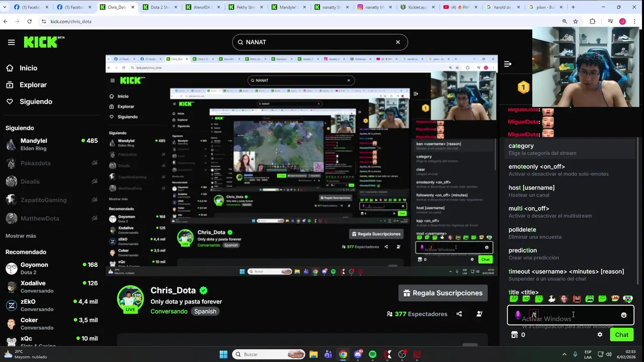Click the purple microphone in chat input

click(x=518, y=315)
